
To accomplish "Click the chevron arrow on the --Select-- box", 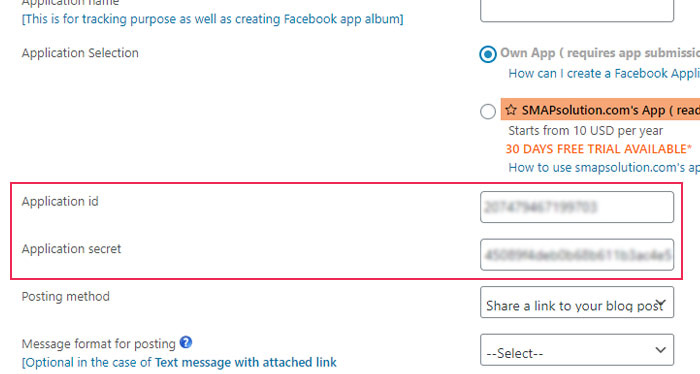I will (x=661, y=350).
